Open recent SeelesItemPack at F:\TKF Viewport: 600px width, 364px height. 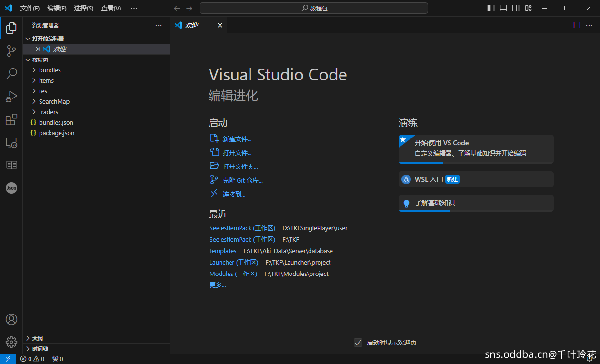pos(242,239)
